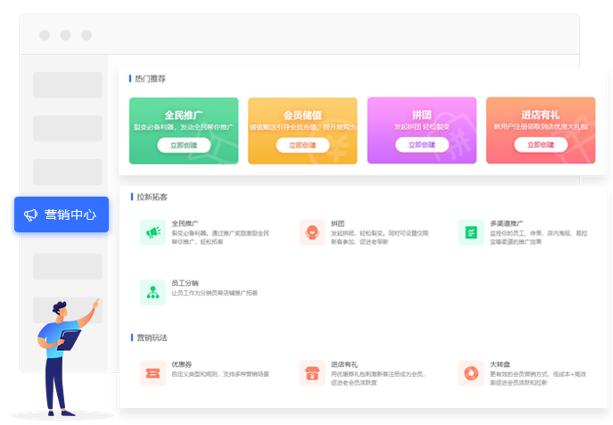This screenshot has height=425, width=613.
Task: Click 立即创建 on the orange 会员储值 card
Action: point(303,145)
